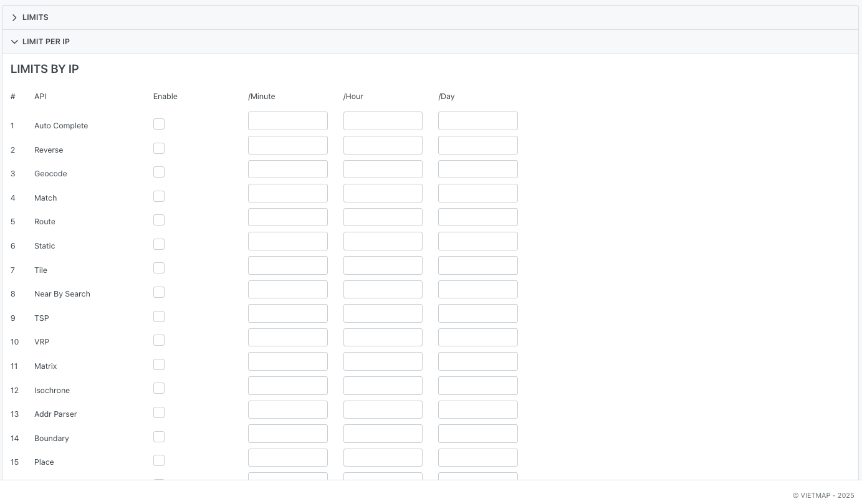862x504 pixels.
Task: Click the Auto Complete per-minute field
Action: (x=287, y=121)
